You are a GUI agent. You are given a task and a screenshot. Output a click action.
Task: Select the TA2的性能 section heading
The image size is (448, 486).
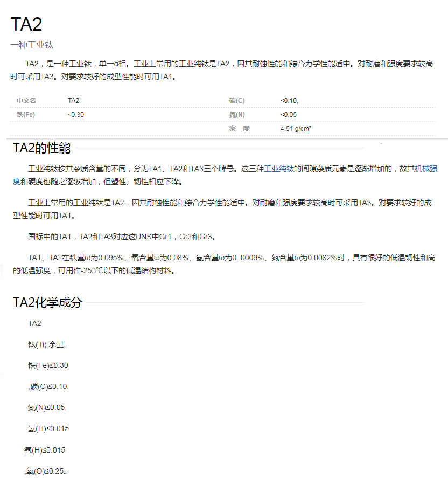[x=41, y=148]
